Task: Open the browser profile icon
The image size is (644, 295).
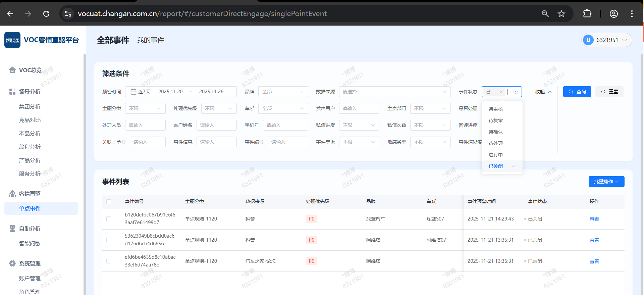Action: pos(613,14)
